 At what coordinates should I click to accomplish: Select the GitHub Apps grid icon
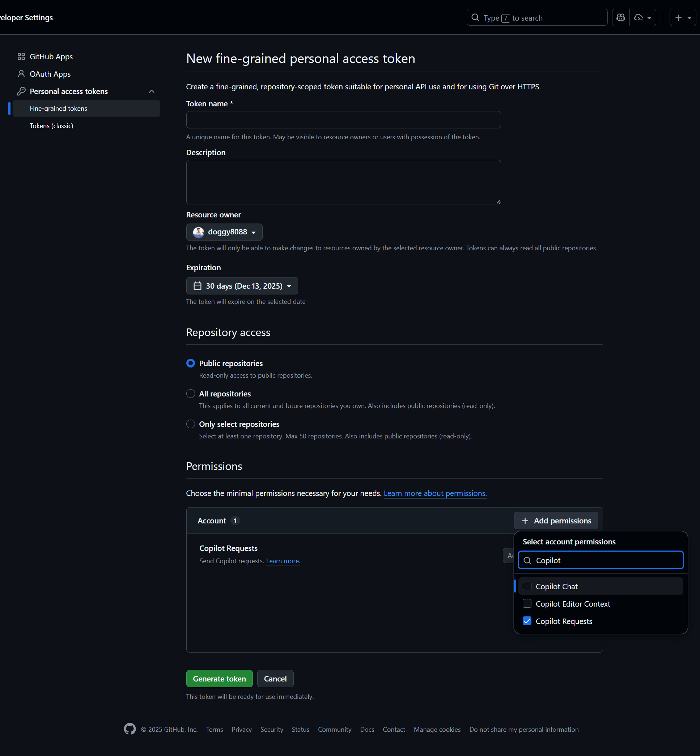21,56
